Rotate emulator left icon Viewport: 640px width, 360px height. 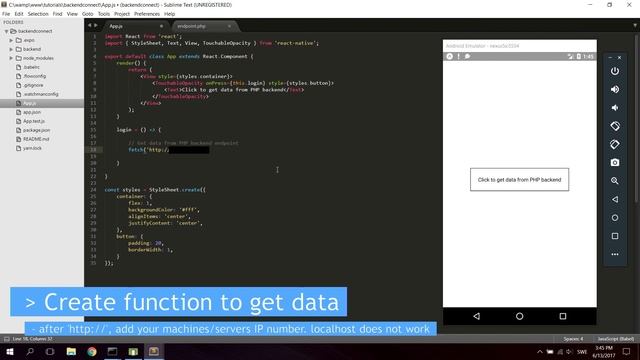pos(615,126)
